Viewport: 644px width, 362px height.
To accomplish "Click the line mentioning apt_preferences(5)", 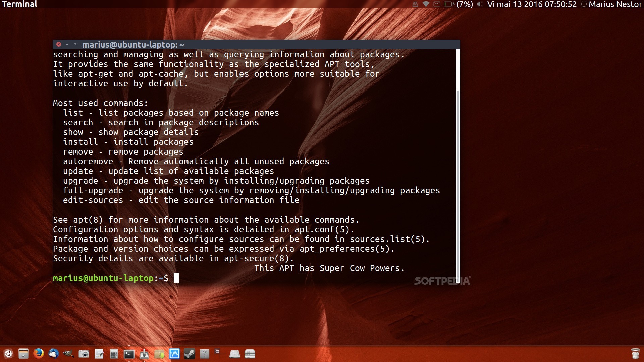I will [x=224, y=249].
